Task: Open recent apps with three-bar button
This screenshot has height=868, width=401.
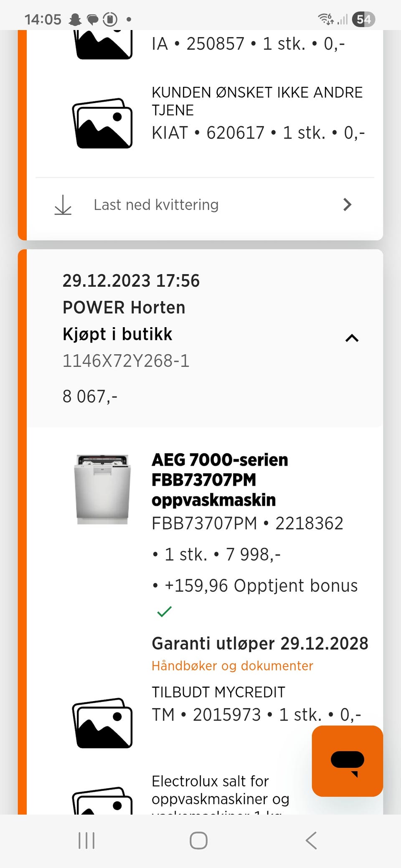Action: tap(86, 840)
